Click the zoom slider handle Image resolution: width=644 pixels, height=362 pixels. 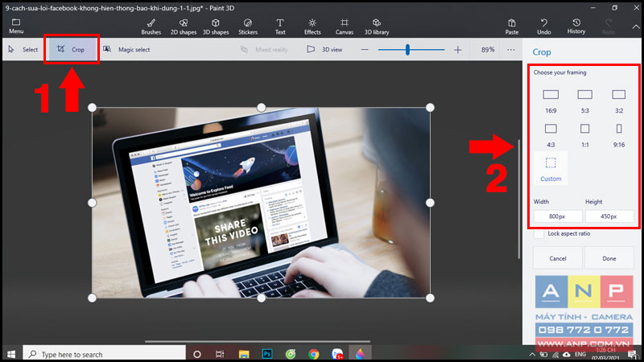(407, 50)
